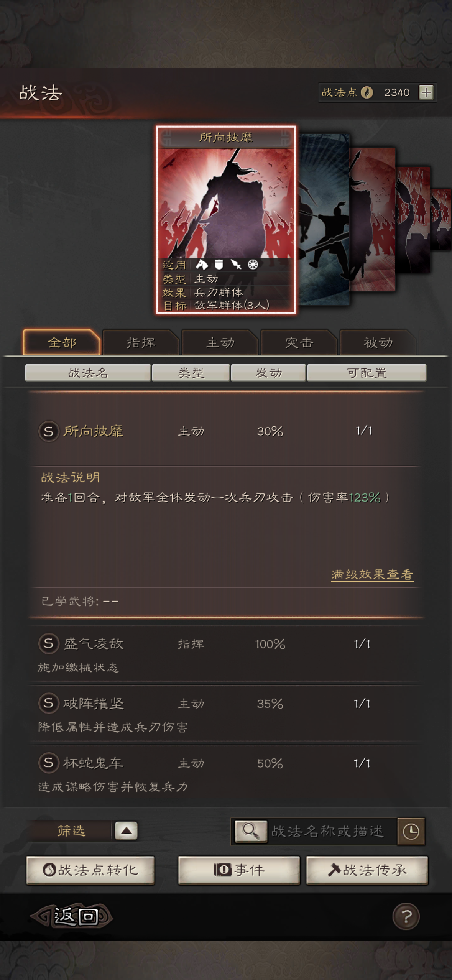
Task: Switch to the 指挥 tab
Action: coord(141,342)
